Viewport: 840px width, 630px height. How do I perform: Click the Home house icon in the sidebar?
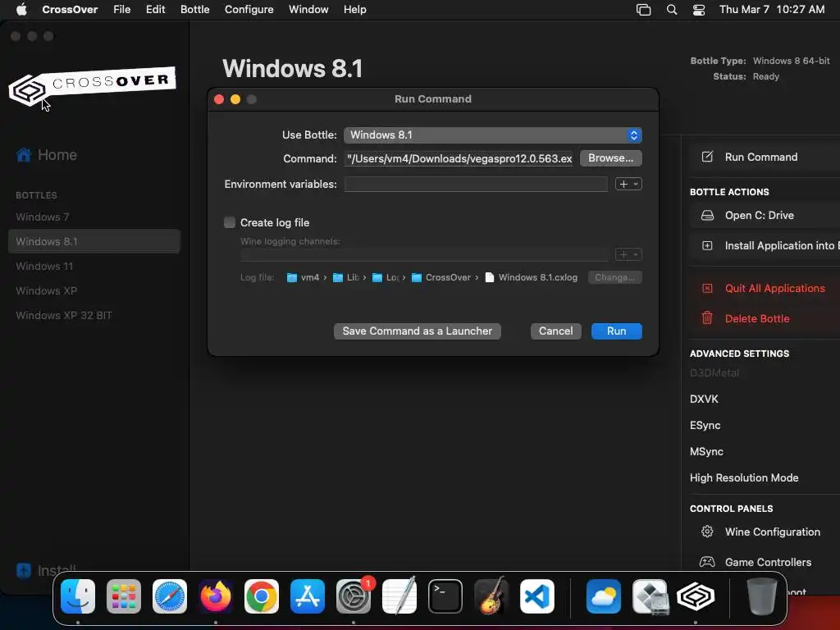pos(24,155)
